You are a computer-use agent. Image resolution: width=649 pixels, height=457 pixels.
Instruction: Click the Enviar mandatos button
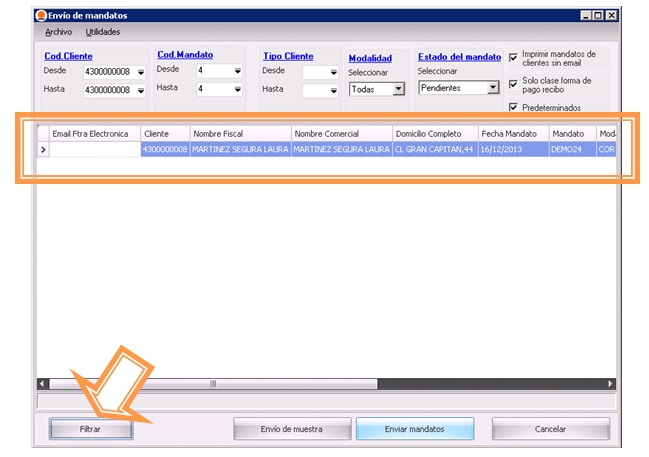pos(414,429)
